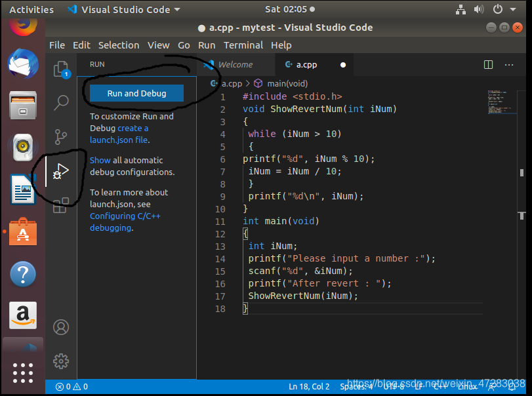Switch to the Welcome tab

tap(235, 64)
